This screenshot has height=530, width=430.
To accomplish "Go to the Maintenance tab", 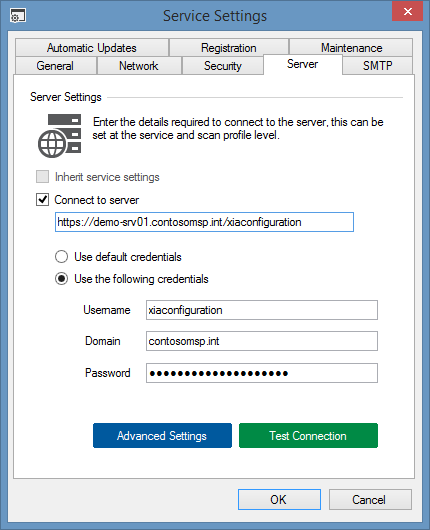I will pos(351,48).
